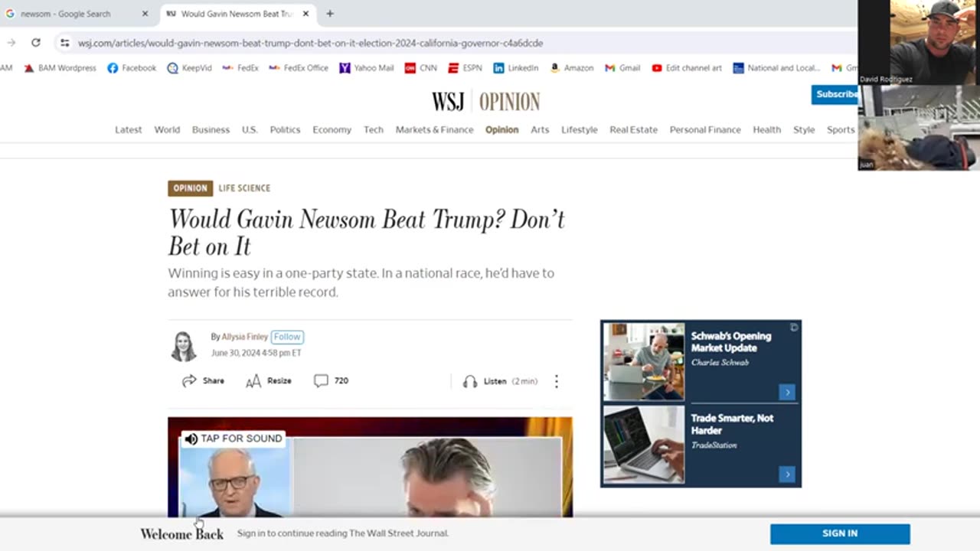Viewport: 980px width, 551px height.
Task: Open the Real Estate section
Action: 633,129
